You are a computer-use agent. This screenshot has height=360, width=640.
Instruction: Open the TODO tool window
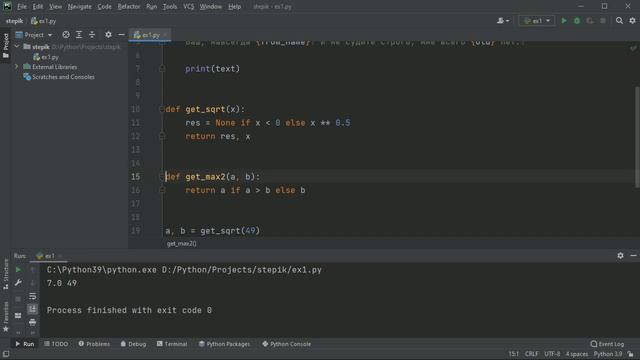[56, 344]
